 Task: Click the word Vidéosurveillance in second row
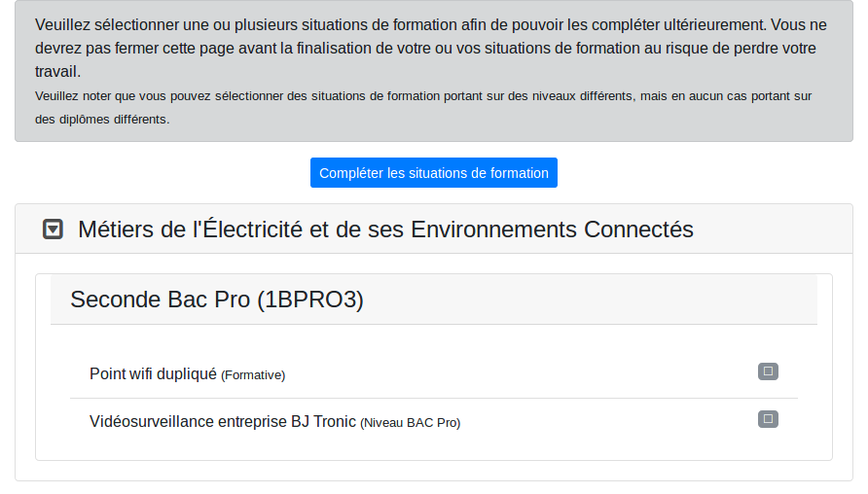point(152,421)
